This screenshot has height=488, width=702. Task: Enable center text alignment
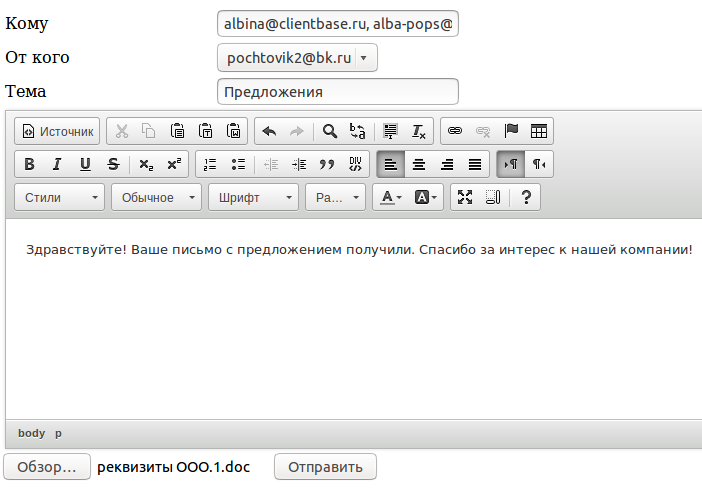tap(419, 164)
